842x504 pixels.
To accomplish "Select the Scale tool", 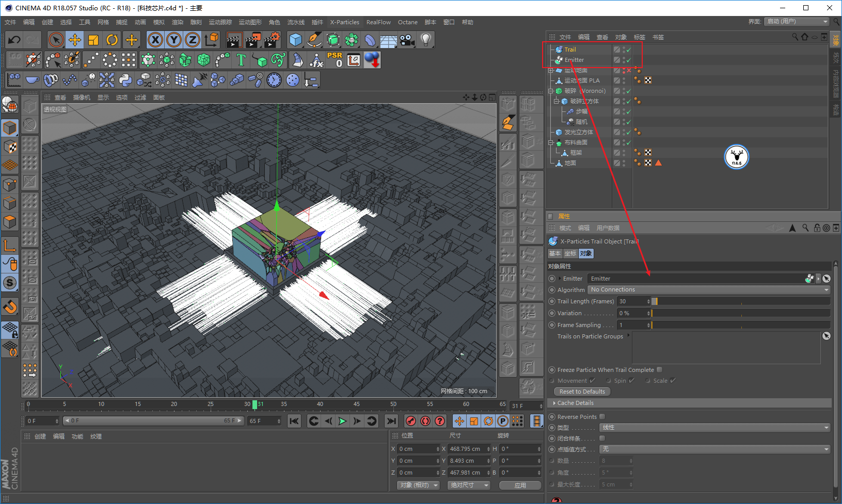I will (93, 40).
